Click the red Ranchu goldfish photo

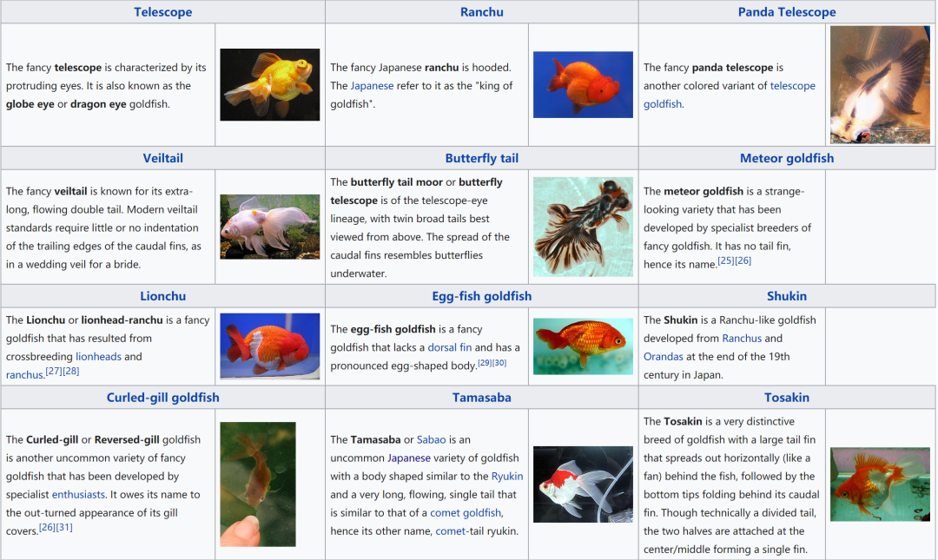(x=583, y=84)
